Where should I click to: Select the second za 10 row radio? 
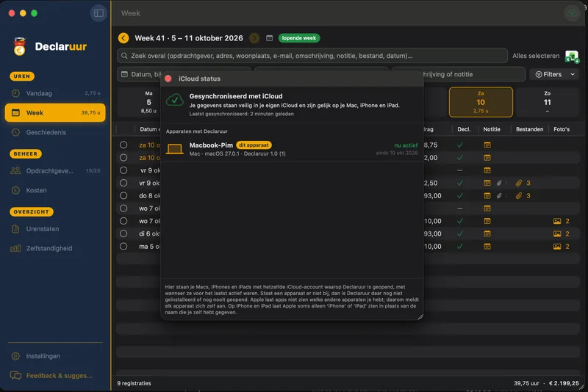pos(123,158)
